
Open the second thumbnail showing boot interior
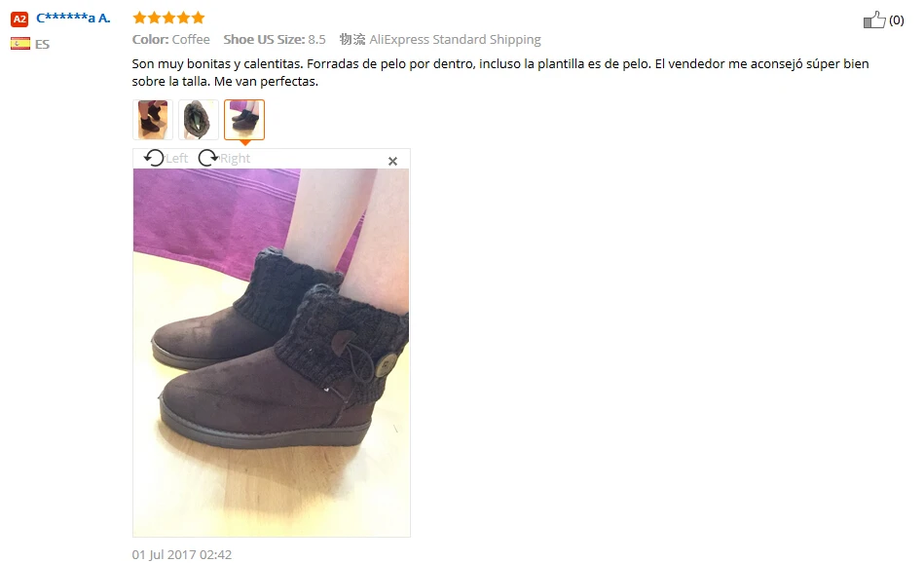pyautogui.click(x=199, y=120)
